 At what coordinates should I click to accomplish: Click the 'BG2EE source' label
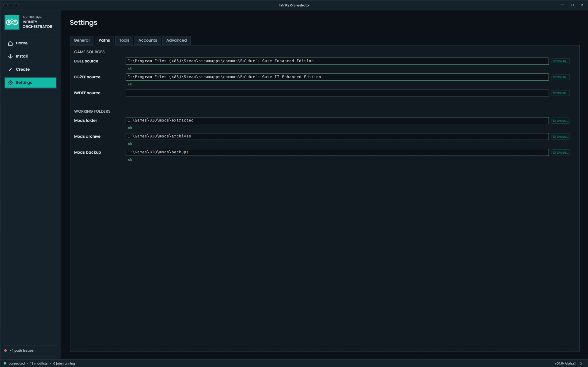87,77
